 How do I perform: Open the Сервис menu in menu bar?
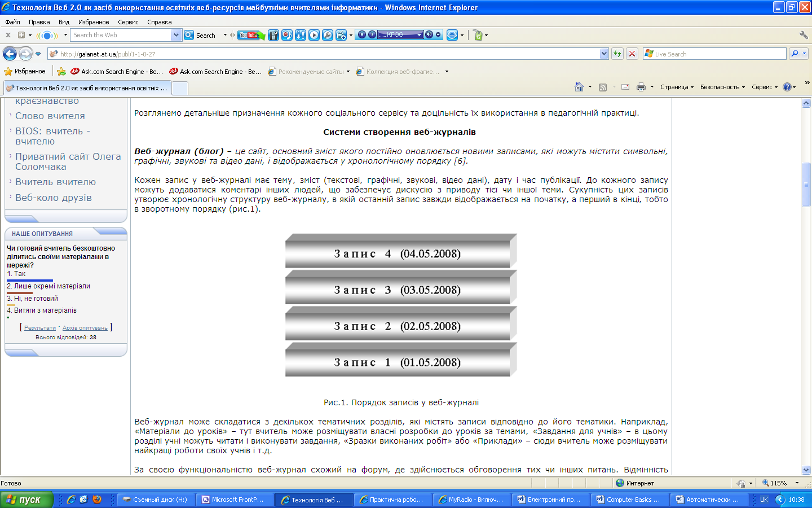(128, 22)
